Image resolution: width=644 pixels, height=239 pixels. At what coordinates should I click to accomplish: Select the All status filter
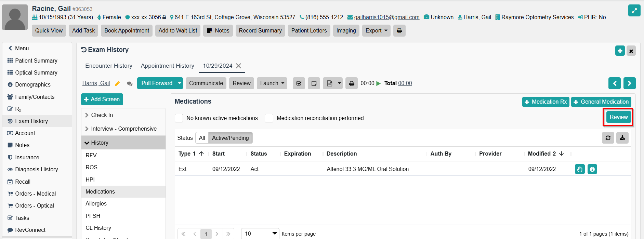click(202, 138)
